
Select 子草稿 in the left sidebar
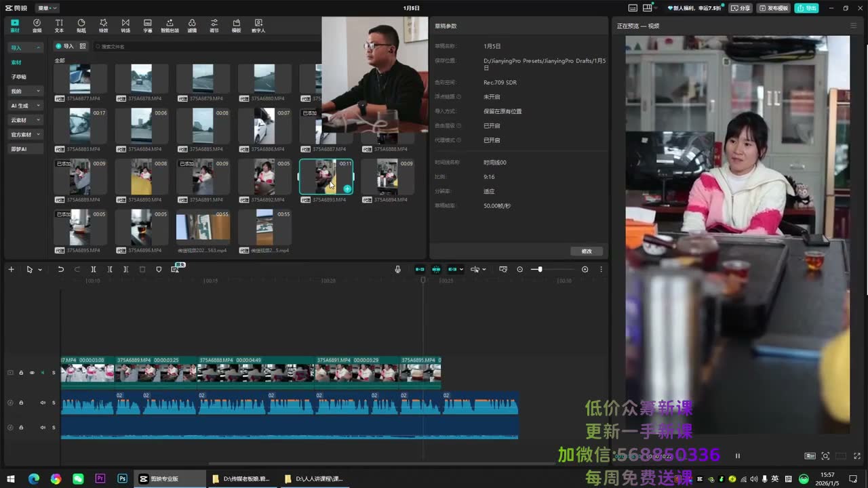click(x=18, y=77)
